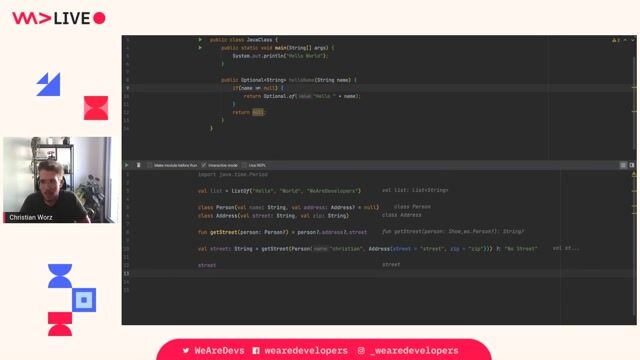640x360 pixels.
Task: Click the highlighted null return value
Action: point(258,112)
